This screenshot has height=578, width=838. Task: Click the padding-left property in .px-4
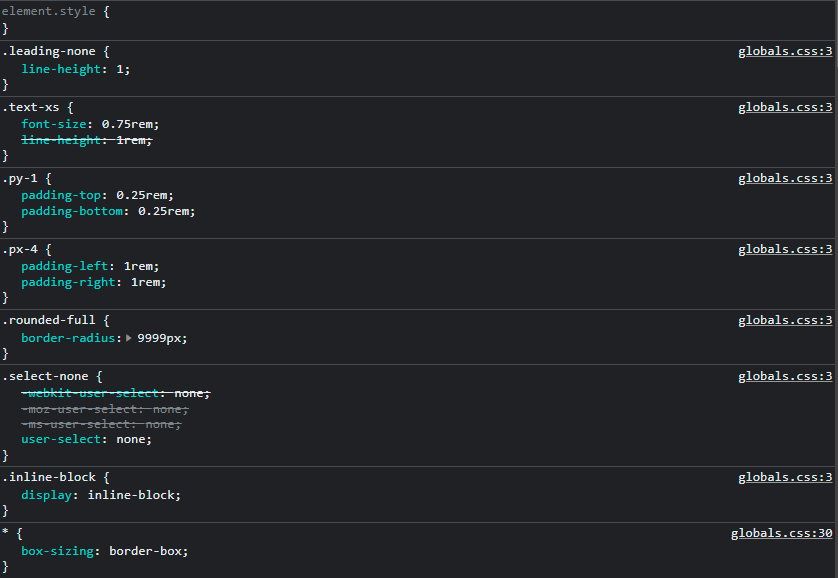(65, 266)
